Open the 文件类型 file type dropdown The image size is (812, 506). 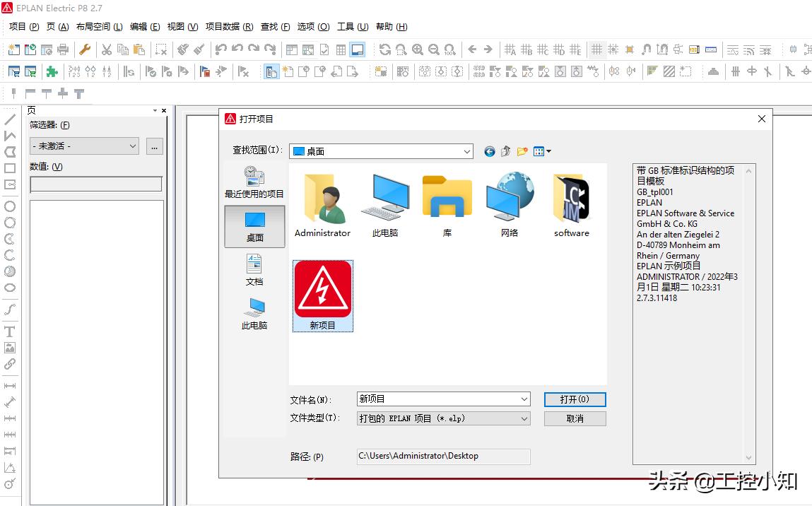click(x=524, y=418)
